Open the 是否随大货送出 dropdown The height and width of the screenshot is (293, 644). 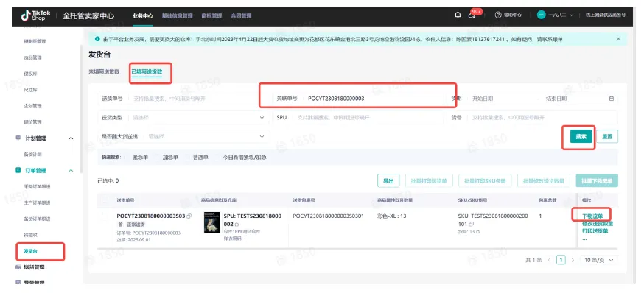tap(183, 136)
